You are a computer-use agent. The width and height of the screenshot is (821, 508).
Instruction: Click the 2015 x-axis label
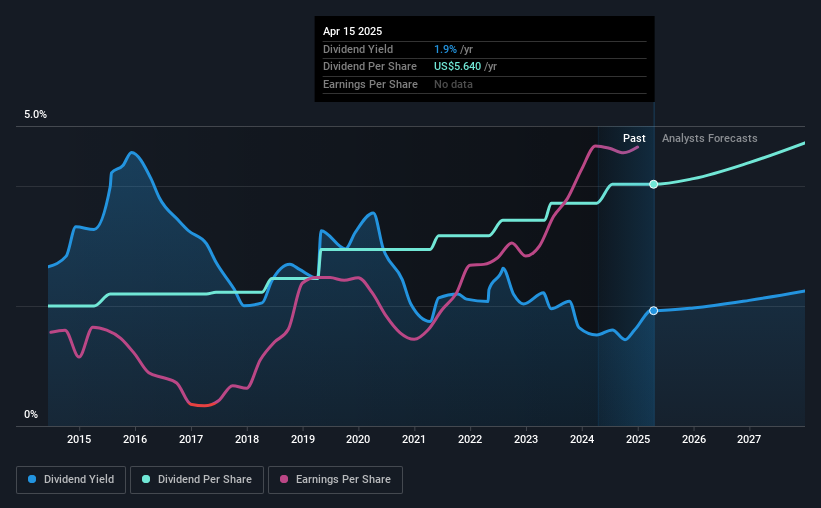[79, 439]
